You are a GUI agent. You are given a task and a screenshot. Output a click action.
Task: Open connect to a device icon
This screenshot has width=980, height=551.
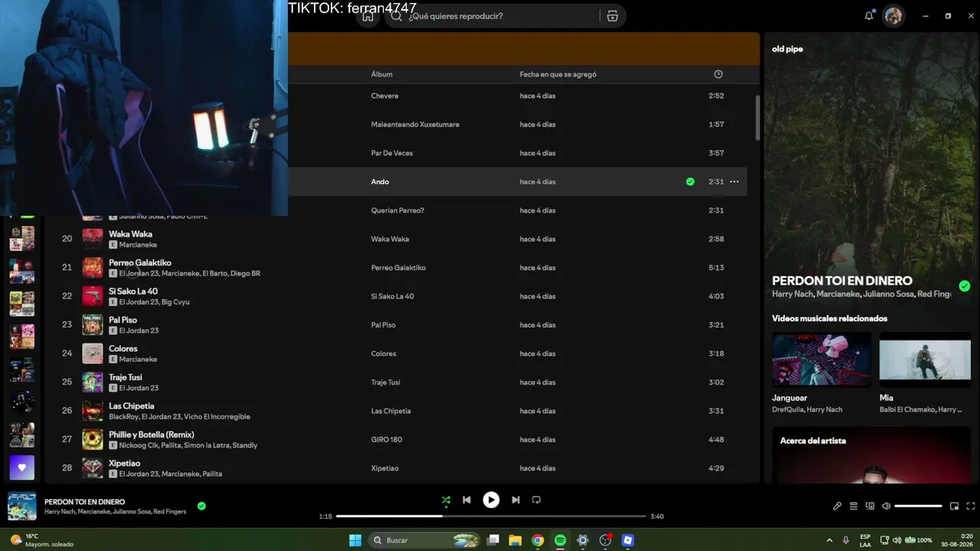870,506
